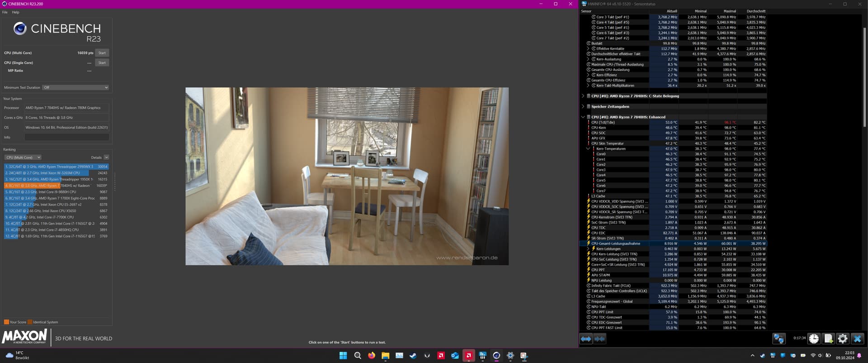Start sensor logging with document-plus icon
868x363 pixels.
tap(828, 339)
